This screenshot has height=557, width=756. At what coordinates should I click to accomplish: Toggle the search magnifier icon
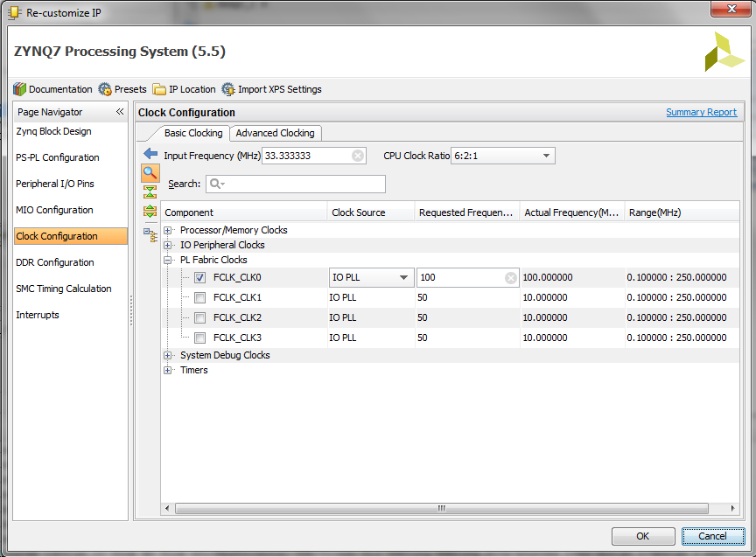click(x=150, y=173)
